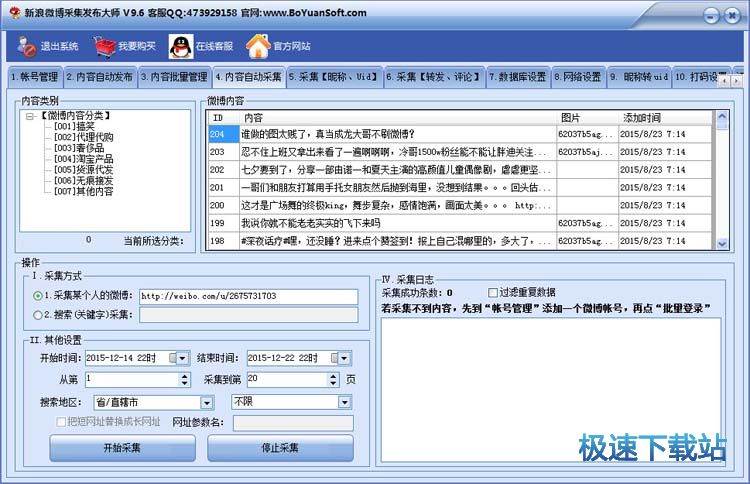This screenshot has width=750, height=484.
Task: Switch to 帐号管理 tab
Action: pos(34,77)
